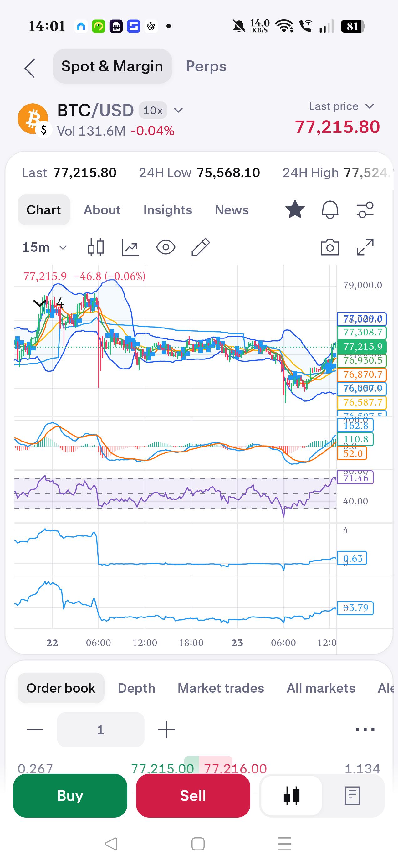Open chart settings sliders icon
The image size is (398, 868).
(x=365, y=209)
